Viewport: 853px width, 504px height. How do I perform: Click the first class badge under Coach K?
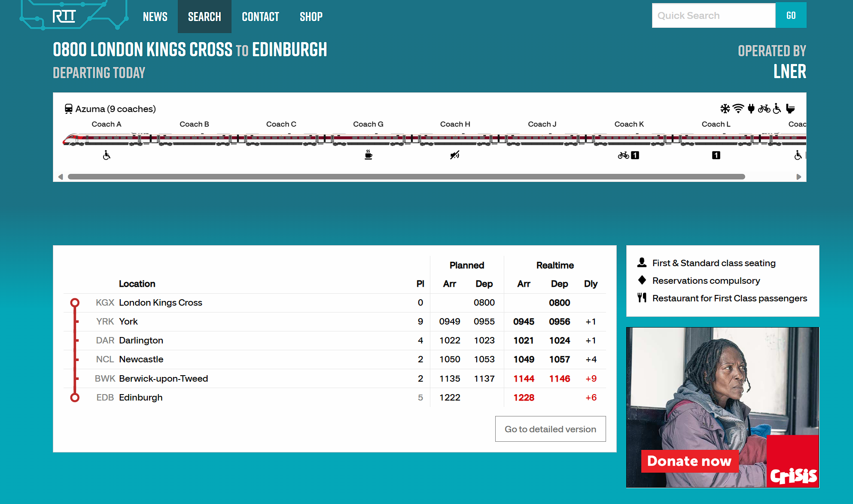coord(635,155)
